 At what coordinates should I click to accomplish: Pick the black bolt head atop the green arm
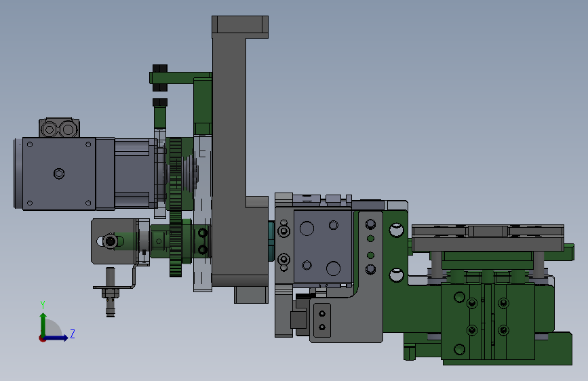click(160, 68)
